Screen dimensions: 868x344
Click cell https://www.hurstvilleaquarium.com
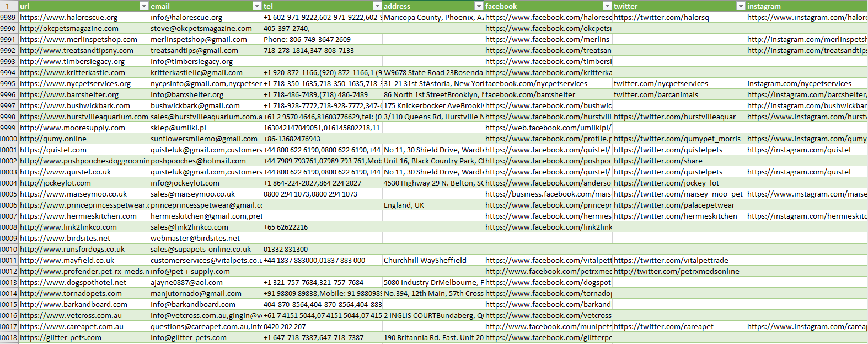pos(84,117)
